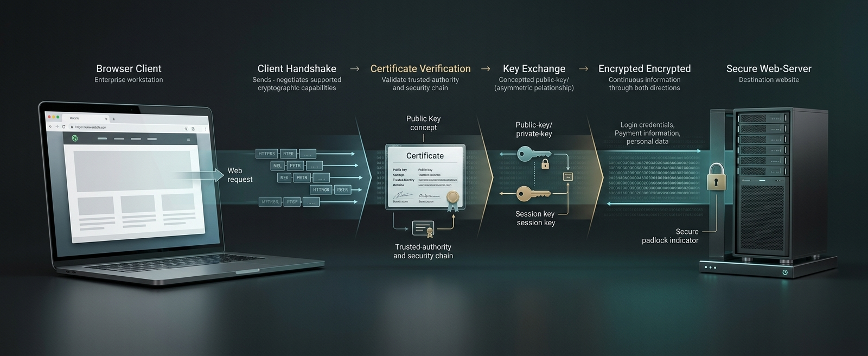This screenshot has height=356, width=868.
Task: Click the RTSP packet box
Action: coord(292,202)
